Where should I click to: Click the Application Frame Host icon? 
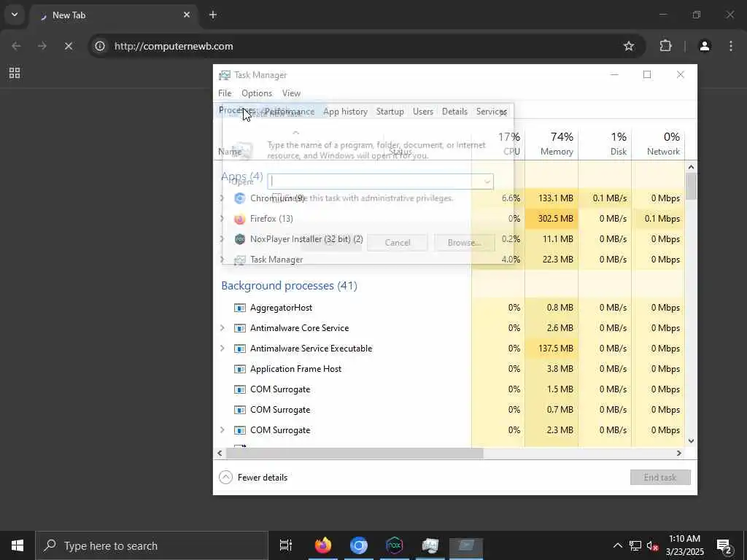coord(239,369)
